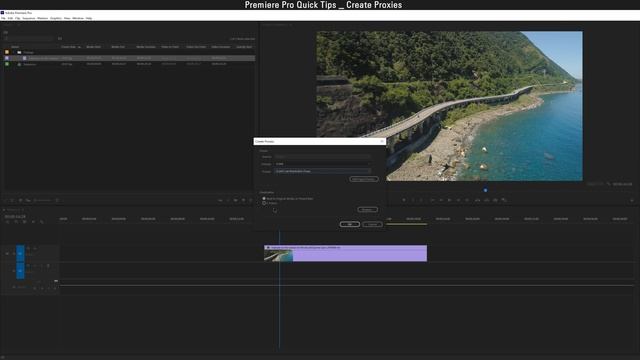This screenshot has height=360, width=640.
Task: Toggle Linked Selection in Timeline
Action: point(24,222)
